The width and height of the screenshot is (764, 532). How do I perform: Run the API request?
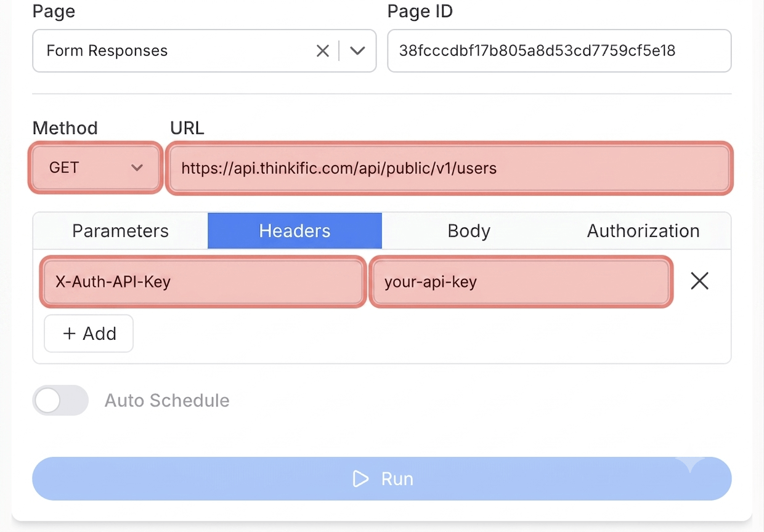[382, 478]
